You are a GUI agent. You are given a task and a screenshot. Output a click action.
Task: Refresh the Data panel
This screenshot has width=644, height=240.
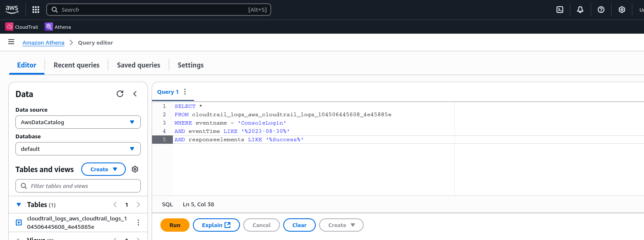[x=120, y=94]
